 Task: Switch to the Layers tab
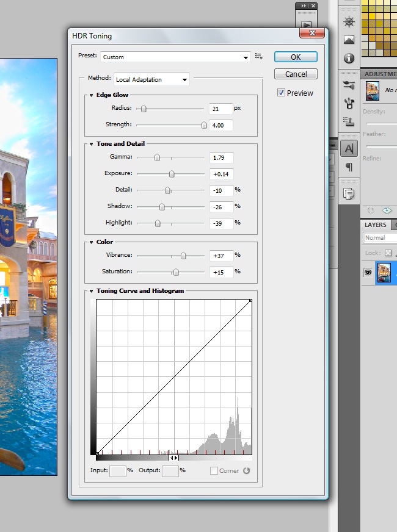point(375,225)
